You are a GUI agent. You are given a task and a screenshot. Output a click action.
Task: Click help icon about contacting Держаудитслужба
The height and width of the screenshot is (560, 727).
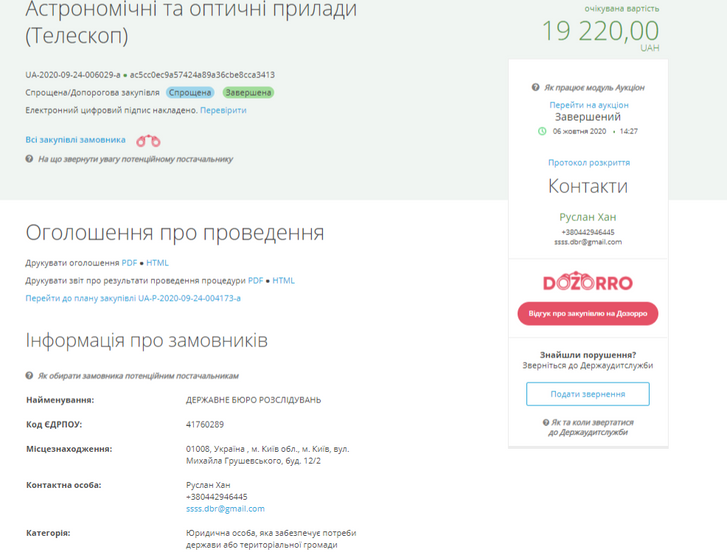pos(546,422)
